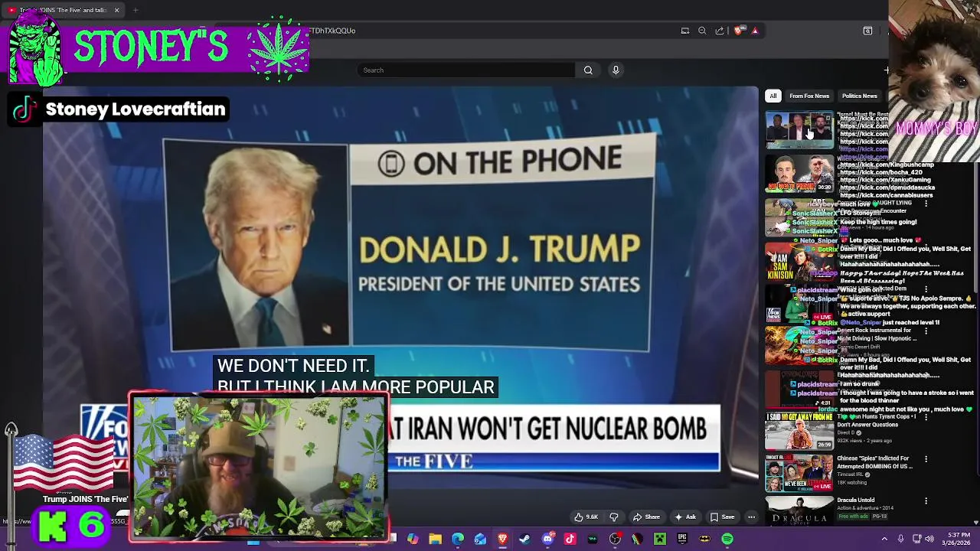Open a new browser tab
Viewport: 980px width, 551px height.
(x=136, y=10)
